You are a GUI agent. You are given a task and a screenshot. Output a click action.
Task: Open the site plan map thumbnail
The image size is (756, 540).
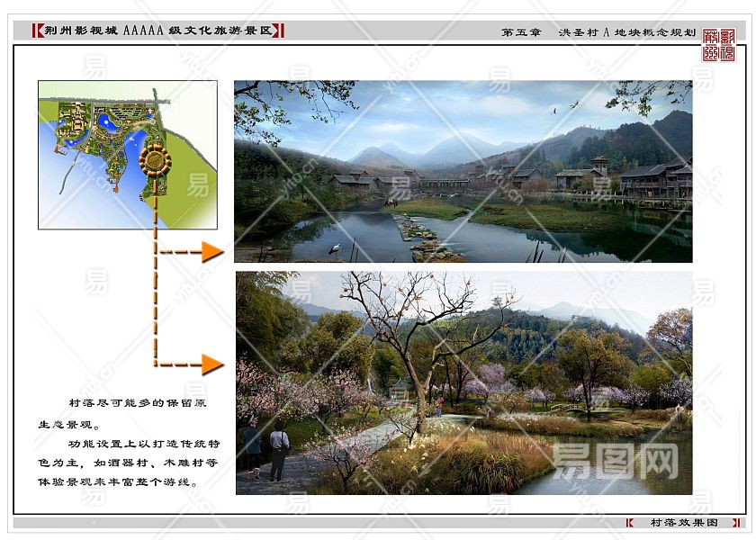(x=128, y=155)
